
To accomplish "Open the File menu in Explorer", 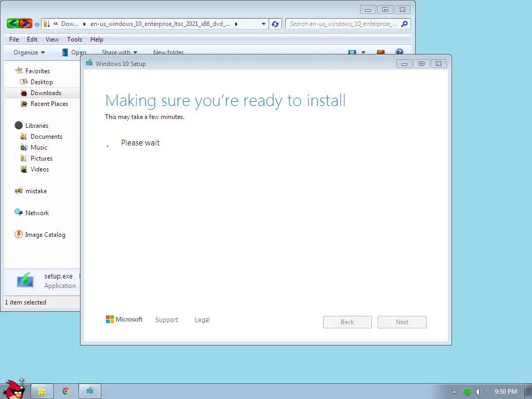I will (14, 39).
